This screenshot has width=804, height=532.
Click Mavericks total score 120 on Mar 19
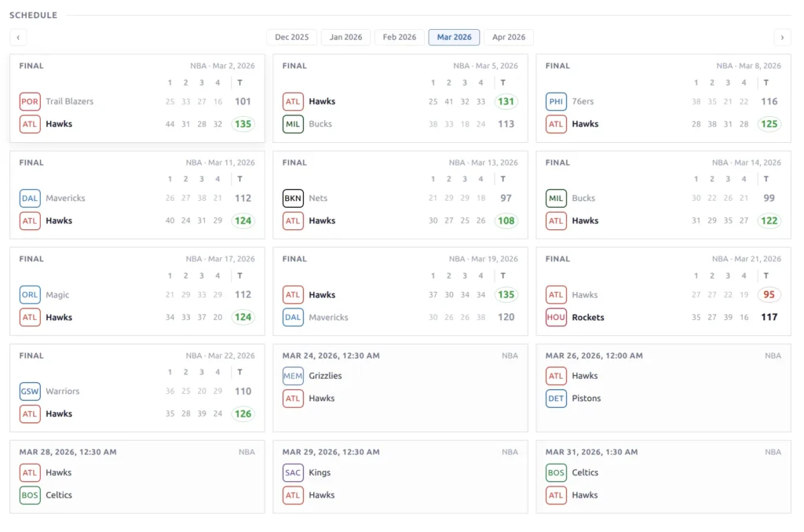[506, 317]
